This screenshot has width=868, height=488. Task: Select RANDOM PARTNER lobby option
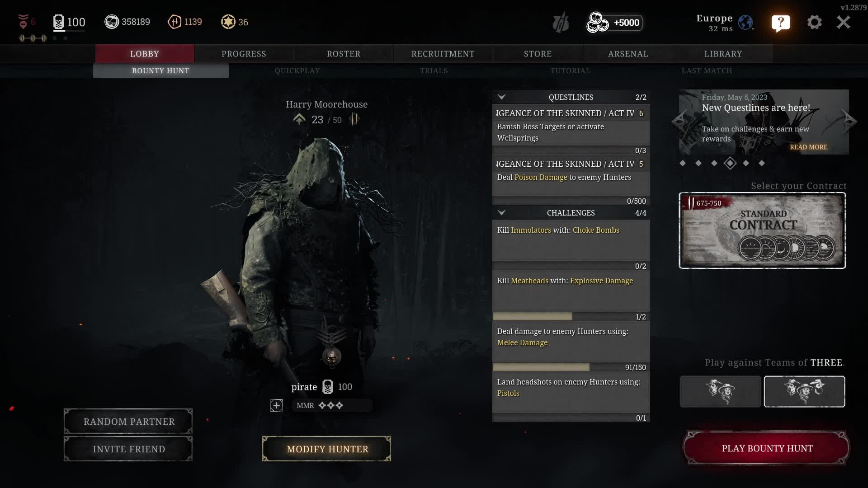coord(129,421)
